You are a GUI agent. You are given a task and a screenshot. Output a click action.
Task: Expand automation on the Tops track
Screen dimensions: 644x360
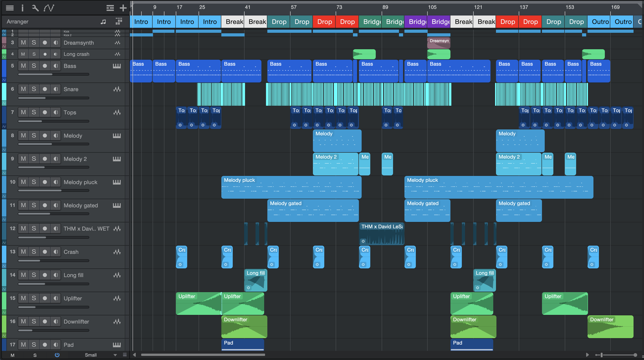click(4, 127)
